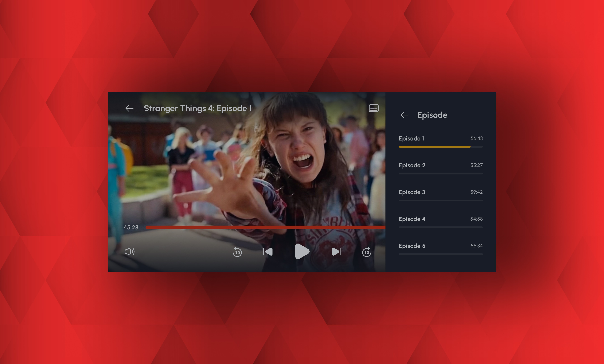Fast forward 10 seconds

[366, 252]
